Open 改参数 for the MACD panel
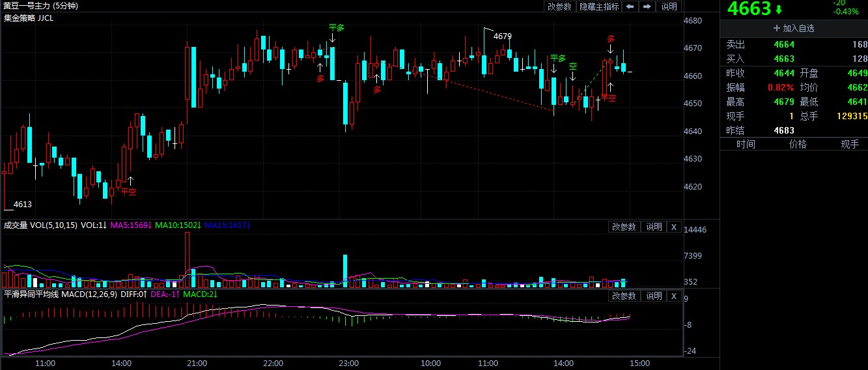The height and width of the screenshot is (370, 868). pyautogui.click(x=623, y=296)
